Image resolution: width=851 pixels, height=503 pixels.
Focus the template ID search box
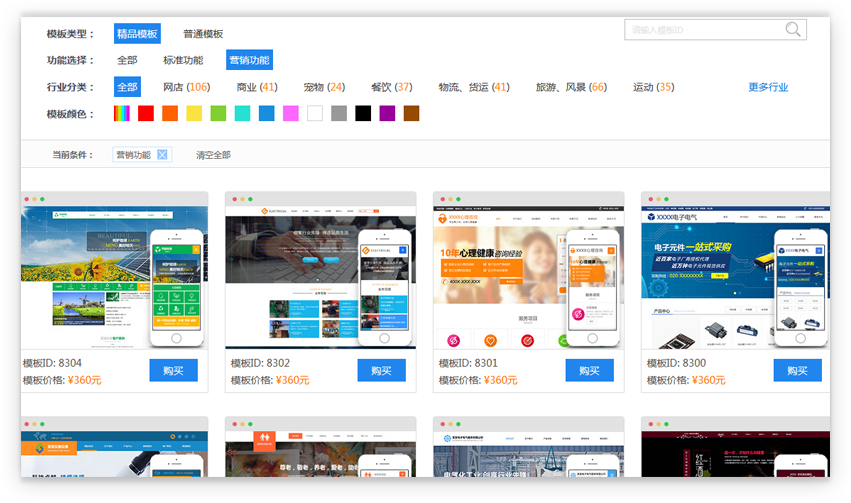pyautogui.click(x=703, y=30)
